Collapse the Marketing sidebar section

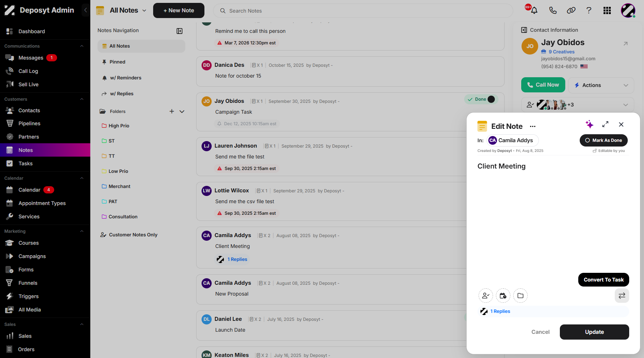click(x=82, y=231)
